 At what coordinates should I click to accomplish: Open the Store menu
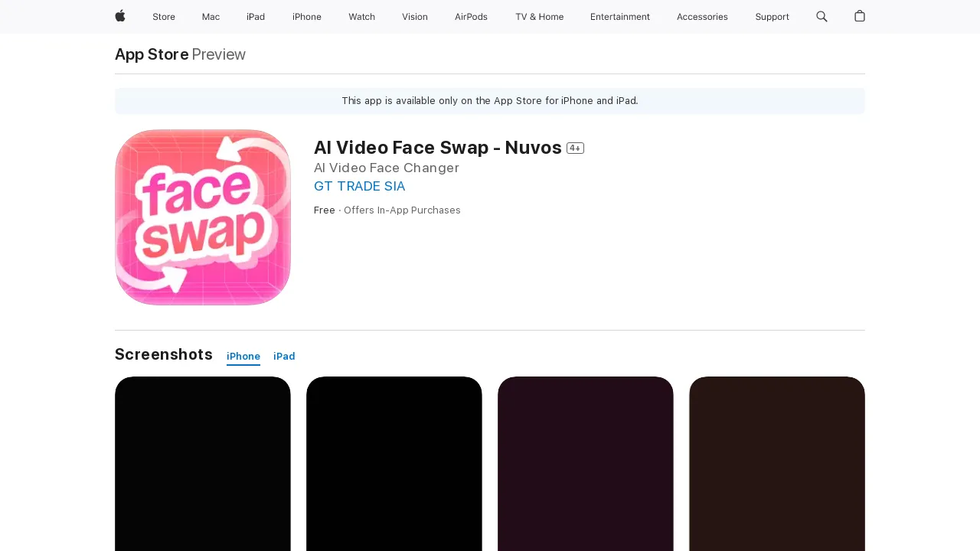[x=164, y=17]
